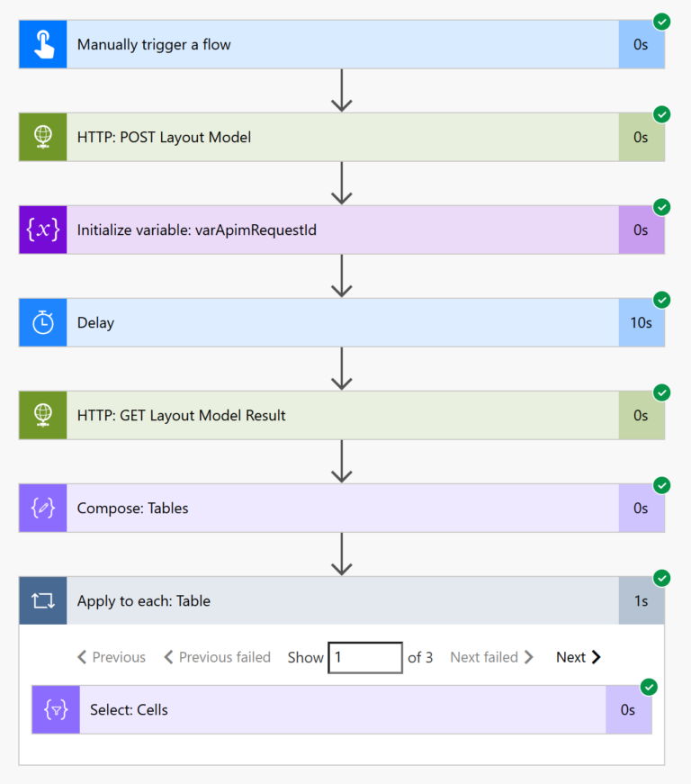The image size is (691, 784).
Task: Click the Delay stopwatch icon
Action: [42, 322]
